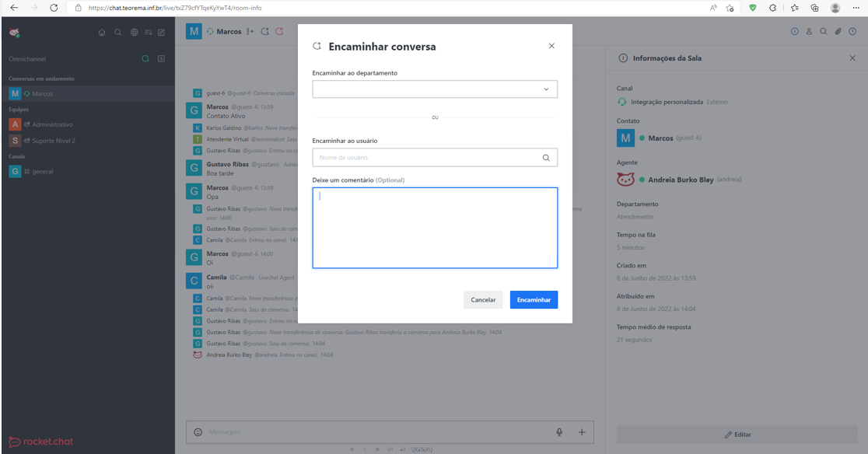Click the red close chat icon in header
868x454 pixels.
click(279, 32)
